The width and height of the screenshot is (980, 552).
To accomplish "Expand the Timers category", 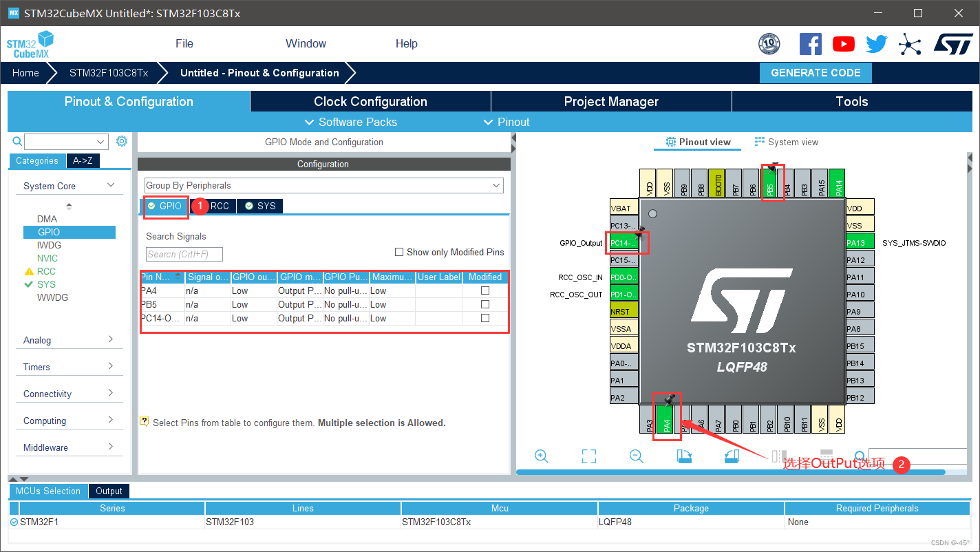I will click(111, 366).
